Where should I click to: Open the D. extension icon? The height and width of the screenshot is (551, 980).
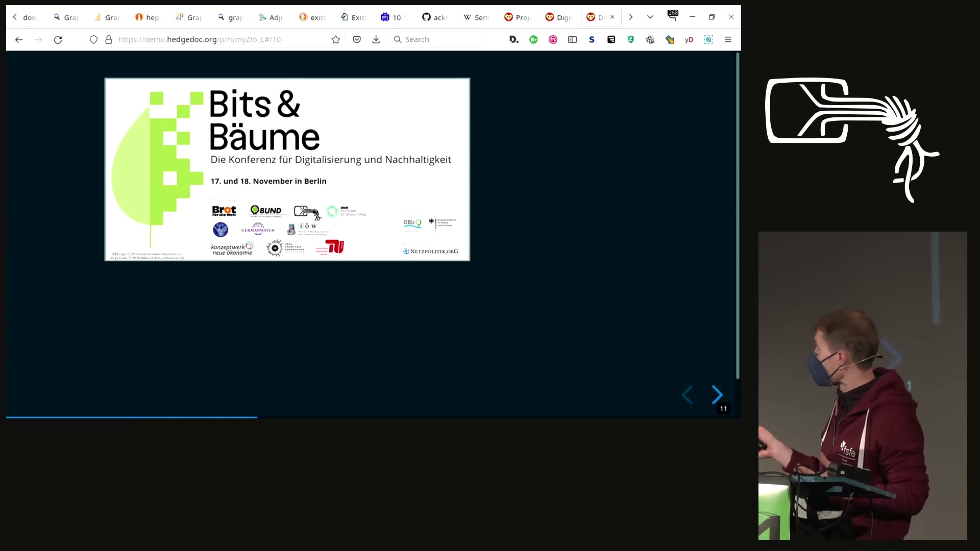point(514,39)
